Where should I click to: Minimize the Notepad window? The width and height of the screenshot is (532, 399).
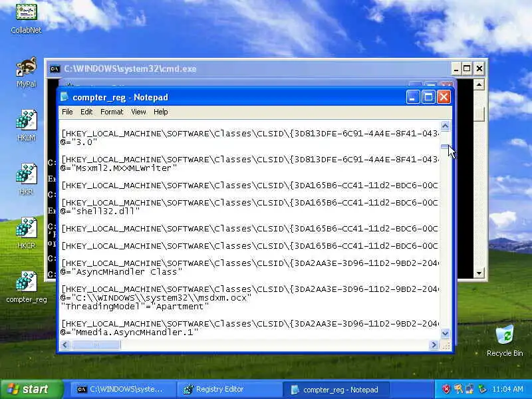413,97
